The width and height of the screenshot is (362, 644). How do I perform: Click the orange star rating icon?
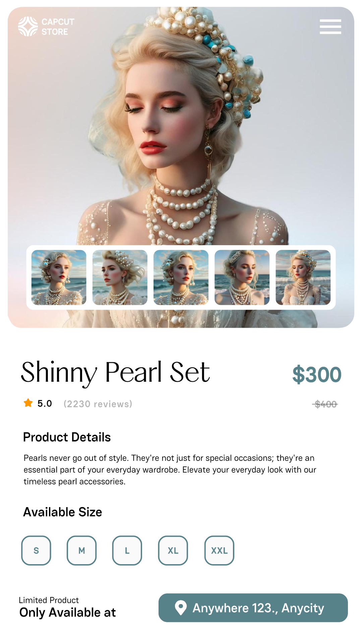click(x=28, y=403)
